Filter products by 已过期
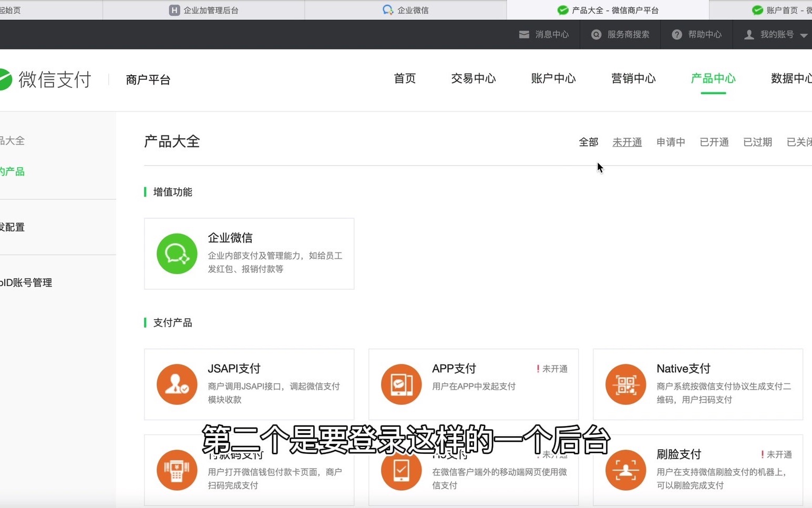 click(757, 142)
